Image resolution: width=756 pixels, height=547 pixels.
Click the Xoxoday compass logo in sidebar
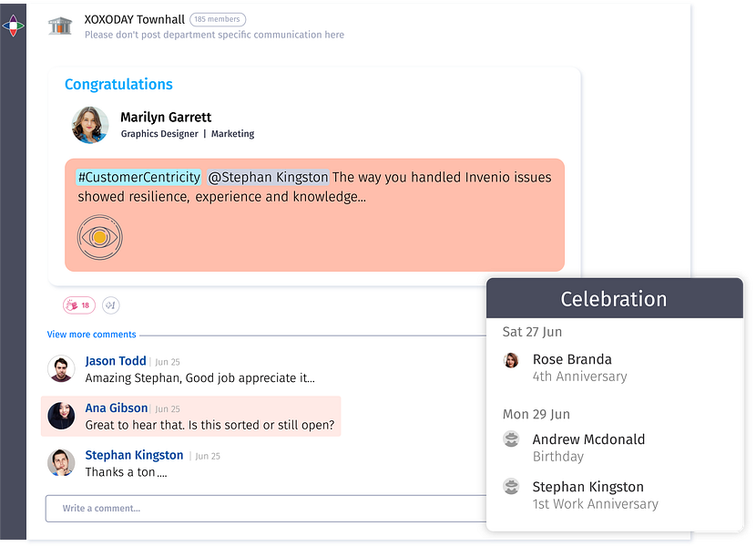tap(13, 26)
